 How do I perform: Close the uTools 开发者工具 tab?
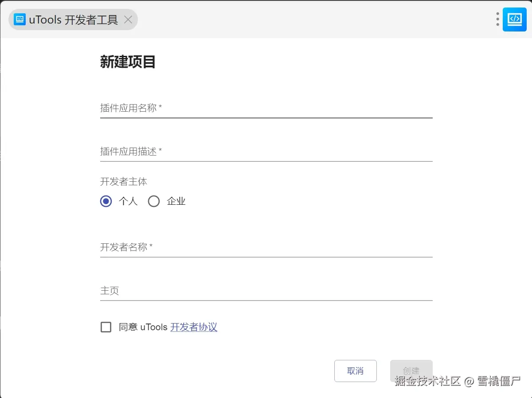(x=128, y=20)
